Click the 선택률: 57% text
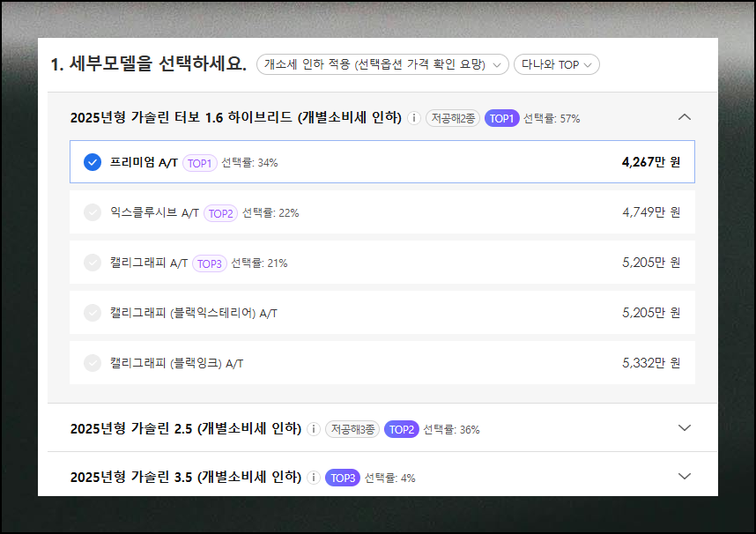Screen dimensions: 756x534 pyautogui.click(x=552, y=119)
